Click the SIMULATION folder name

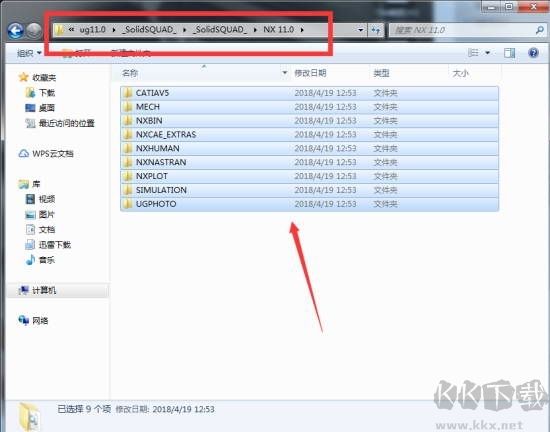tap(161, 190)
